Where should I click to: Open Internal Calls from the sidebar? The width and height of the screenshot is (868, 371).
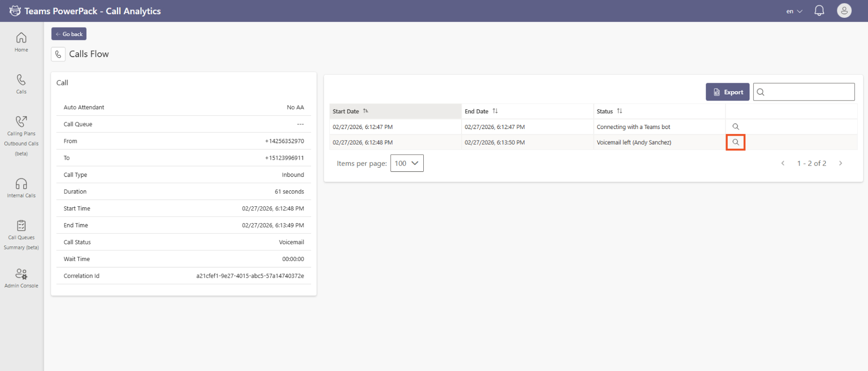point(21,188)
